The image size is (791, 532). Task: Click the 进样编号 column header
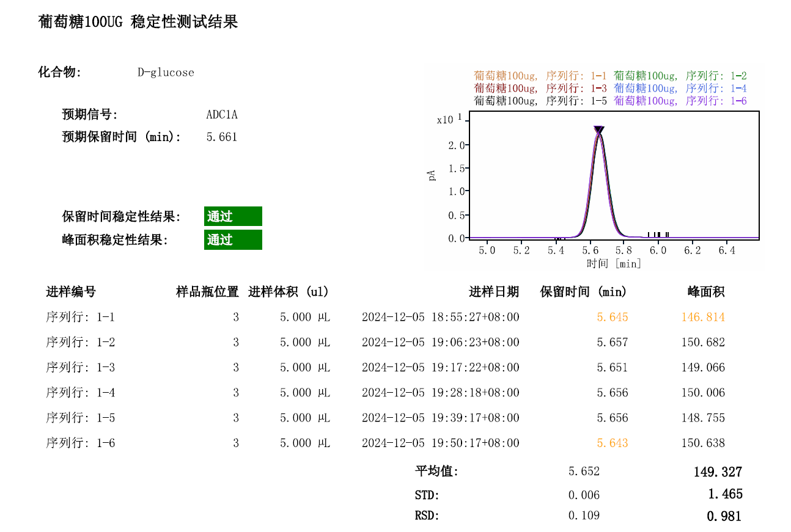[x=71, y=292]
